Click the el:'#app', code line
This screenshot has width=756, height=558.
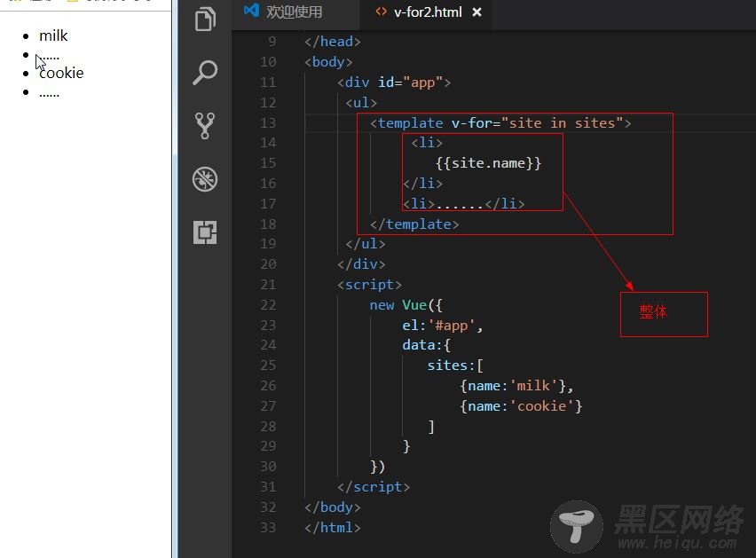443,326
